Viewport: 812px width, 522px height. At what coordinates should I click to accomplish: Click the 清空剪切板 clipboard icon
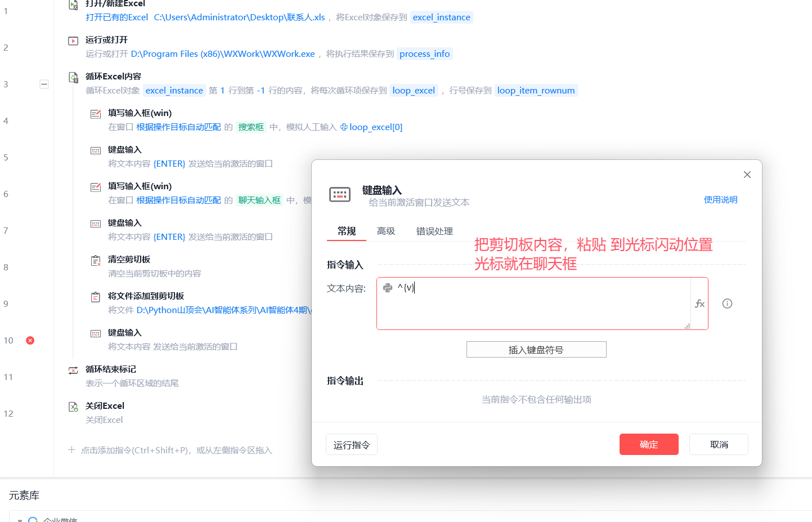click(96, 260)
